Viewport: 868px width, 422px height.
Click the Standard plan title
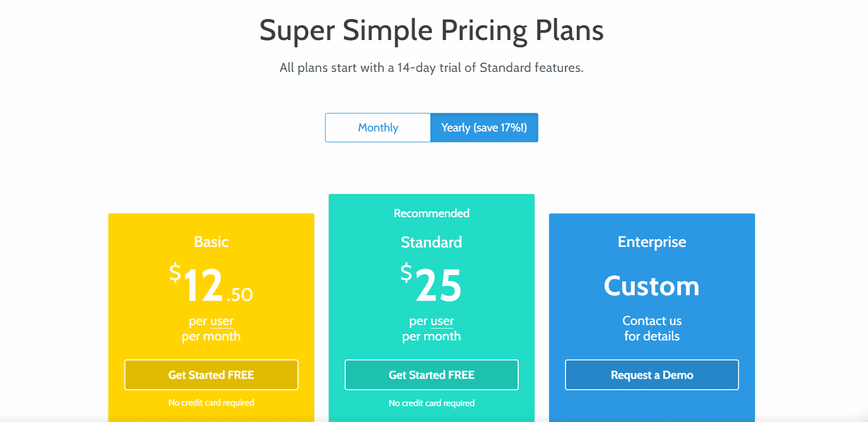(431, 242)
